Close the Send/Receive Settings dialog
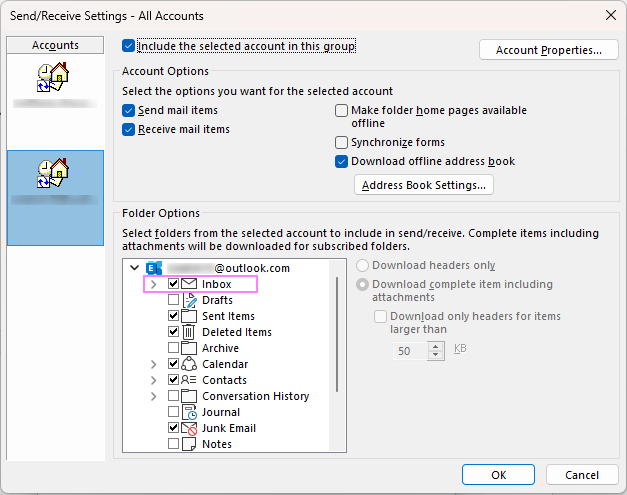 (611, 16)
